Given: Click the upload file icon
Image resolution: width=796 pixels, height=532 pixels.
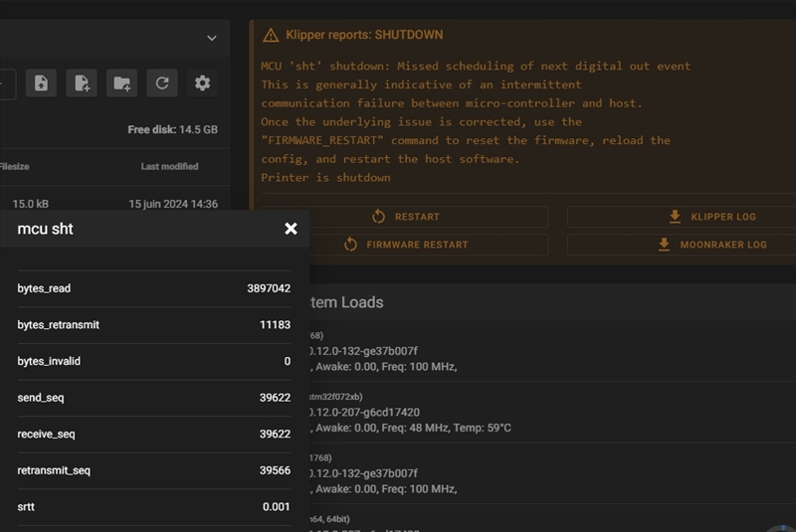Looking at the screenshot, I should coord(41,84).
